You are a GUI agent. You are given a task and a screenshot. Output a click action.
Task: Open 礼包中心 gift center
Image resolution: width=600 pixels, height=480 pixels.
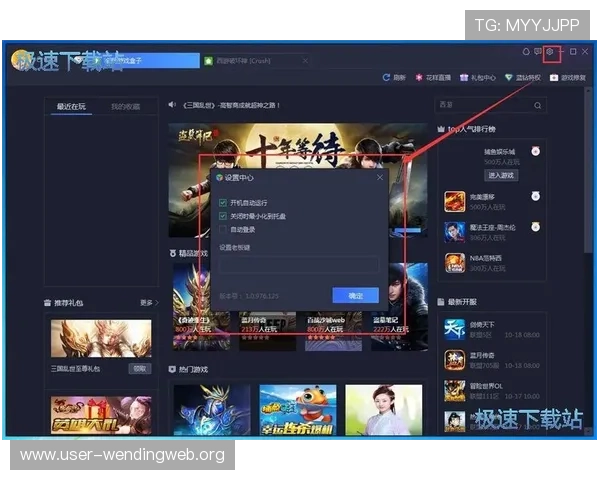[478, 78]
